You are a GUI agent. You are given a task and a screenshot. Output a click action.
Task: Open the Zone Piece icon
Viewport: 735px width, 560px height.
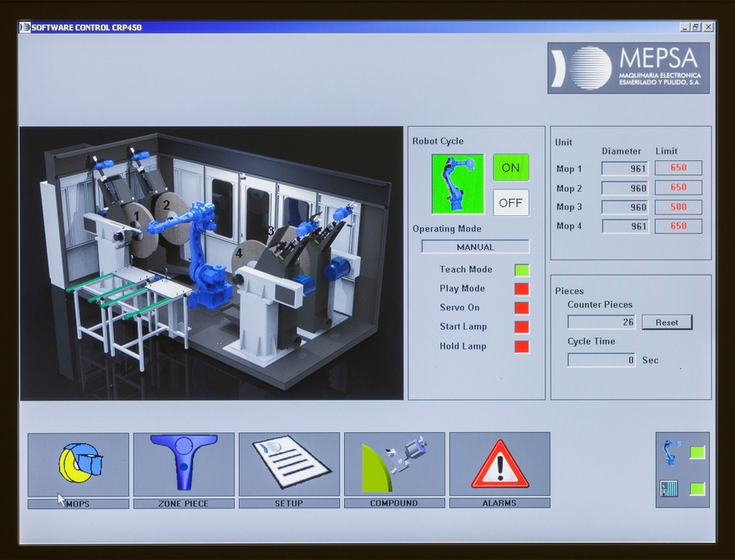point(184,464)
